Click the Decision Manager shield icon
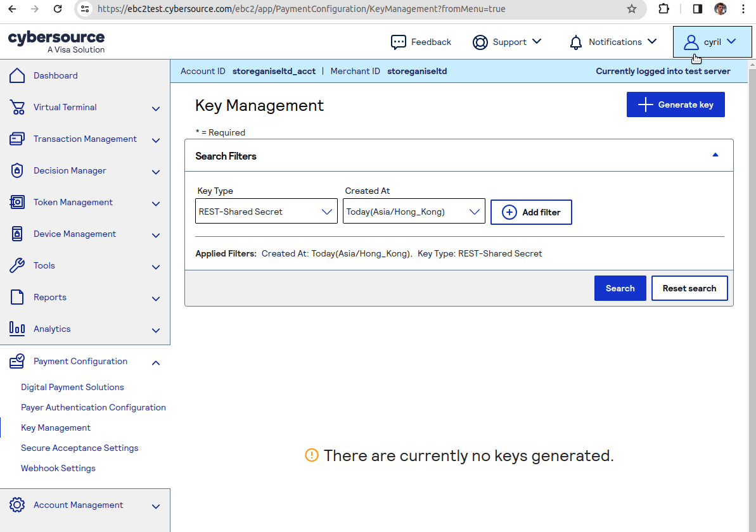Screen dimensions: 756x532 coord(17,170)
